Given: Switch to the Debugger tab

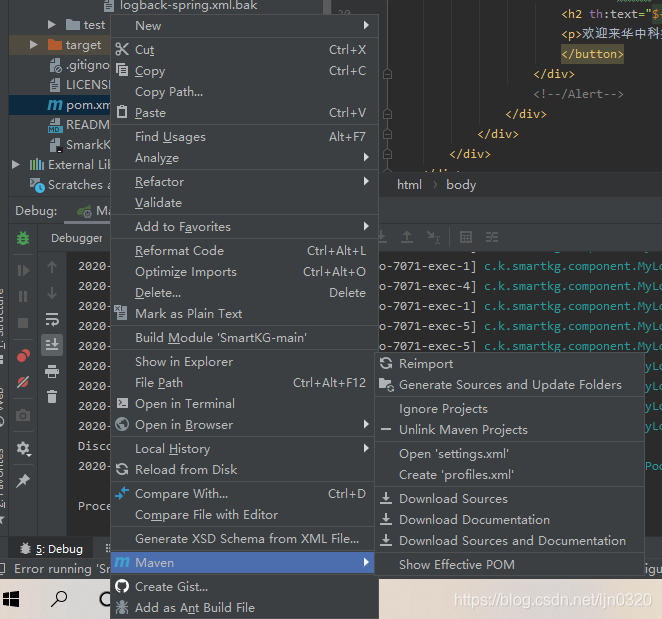Looking at the screenshot, I should click(x=77, y=238).
